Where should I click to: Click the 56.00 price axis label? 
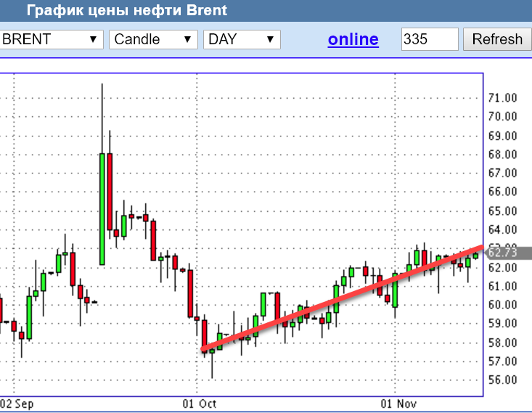coord(502,380)
